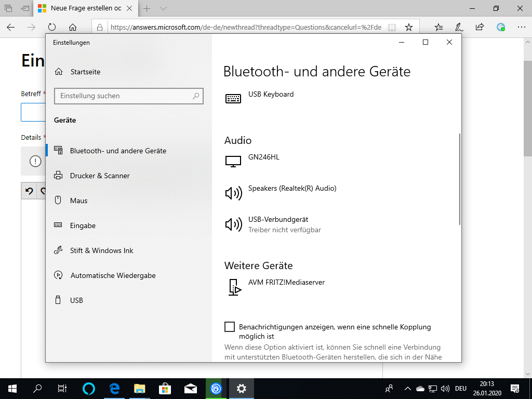
Task: Click media server icon beside AVM FRITZ!Mediaserver
Action: [235, 287]
